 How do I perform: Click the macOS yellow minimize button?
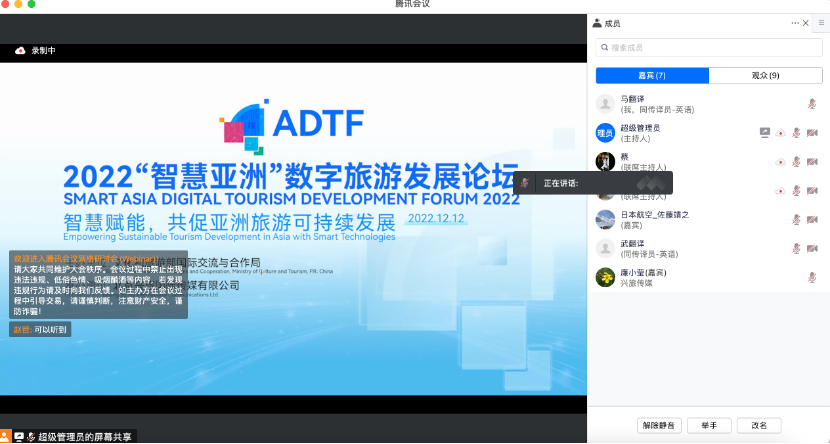click(x=17, y=4)
